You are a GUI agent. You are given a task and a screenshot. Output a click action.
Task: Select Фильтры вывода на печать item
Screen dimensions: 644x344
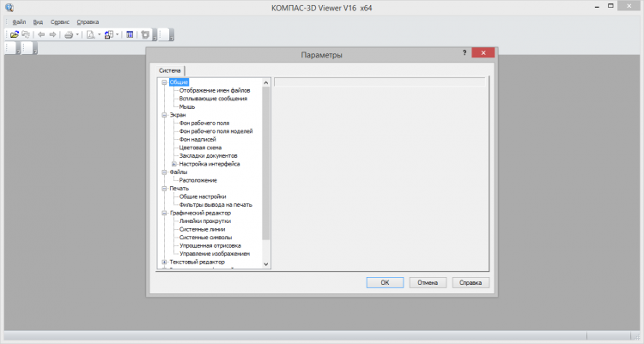pyautogui.click(x=216, y=205)
